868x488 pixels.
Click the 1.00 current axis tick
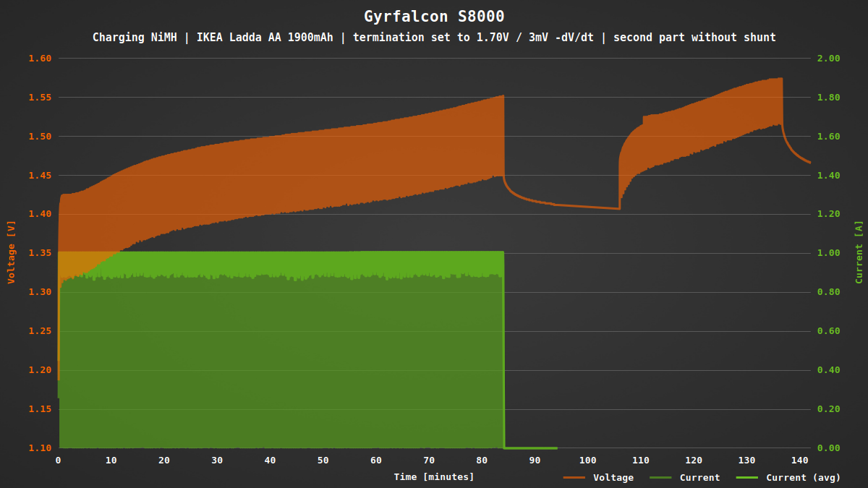click(828, 253)
